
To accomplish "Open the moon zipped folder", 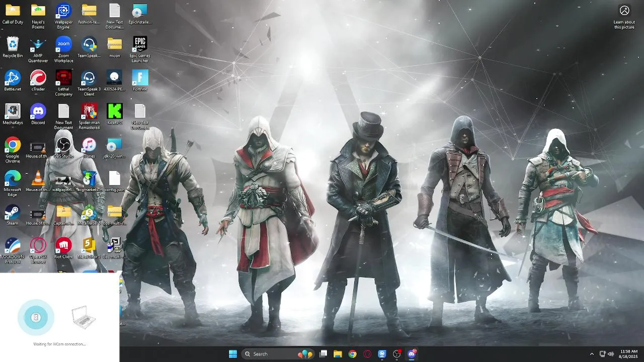I will click(x=115, y=47).
